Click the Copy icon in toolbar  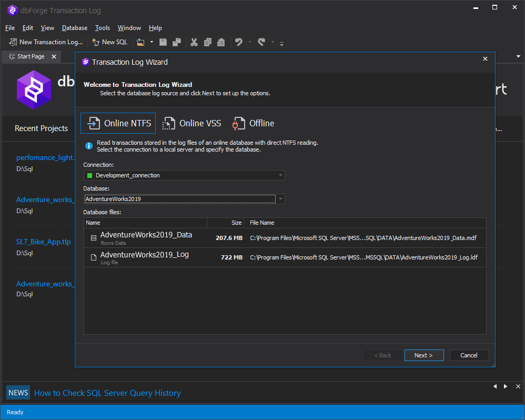(208, 42)
